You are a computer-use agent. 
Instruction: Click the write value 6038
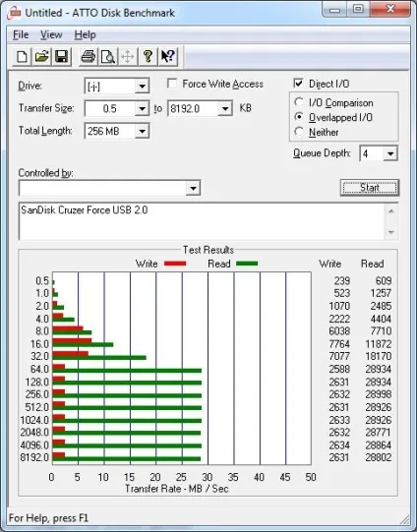(x=339, y=330)
